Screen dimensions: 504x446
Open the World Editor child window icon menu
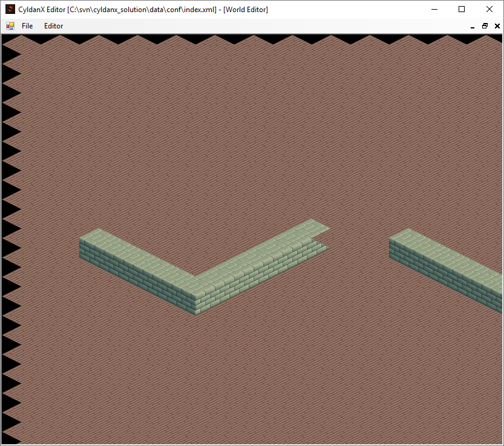(10, 26)
